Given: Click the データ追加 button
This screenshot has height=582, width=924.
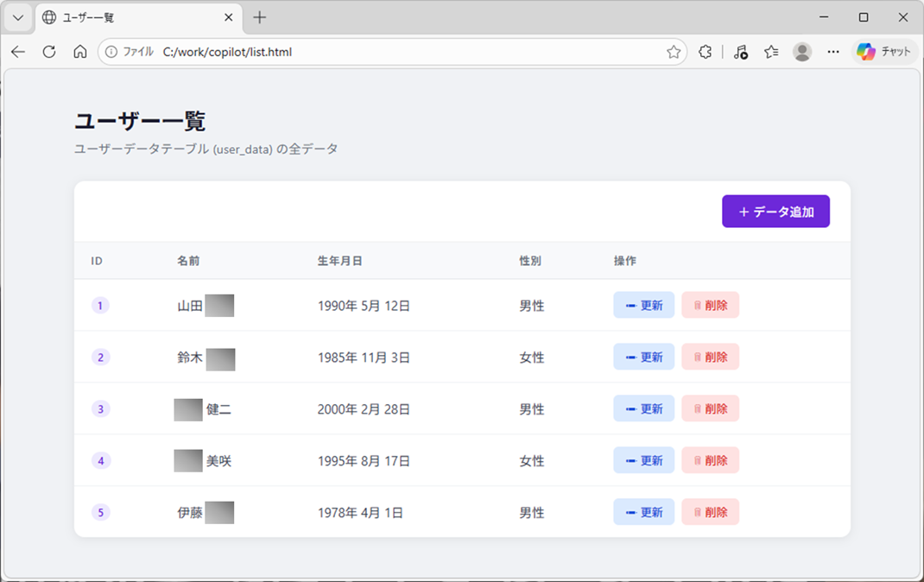Looking at the screenshot, I should click(x=775, y=212).
